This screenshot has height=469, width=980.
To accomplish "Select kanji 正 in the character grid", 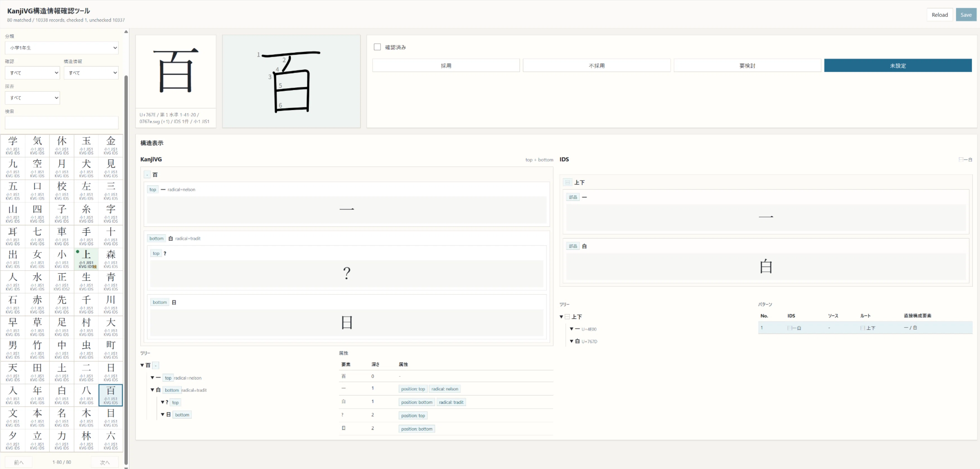I will tap(62, 281).
